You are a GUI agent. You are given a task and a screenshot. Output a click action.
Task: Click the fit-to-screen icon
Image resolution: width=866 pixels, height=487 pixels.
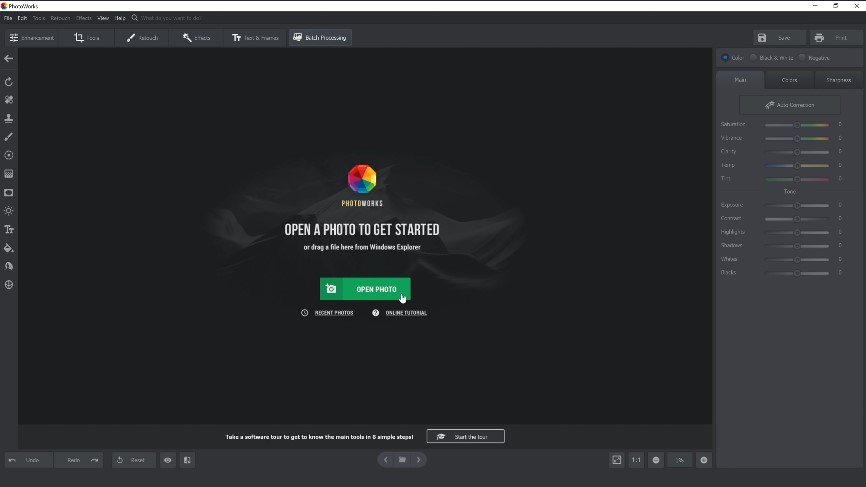click(x=616, y=460)
